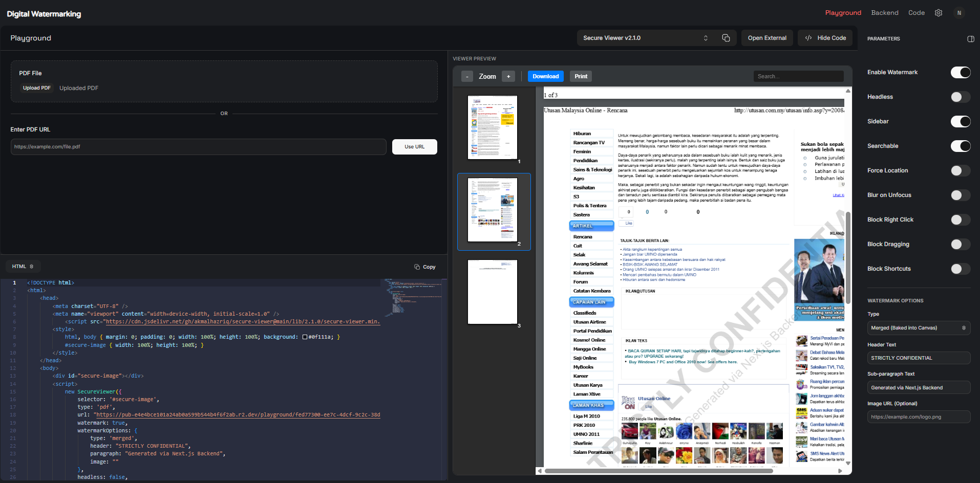Enable the Block Dragging switch
The height and width of the screenshot is (483, 980).
(961, 244)
